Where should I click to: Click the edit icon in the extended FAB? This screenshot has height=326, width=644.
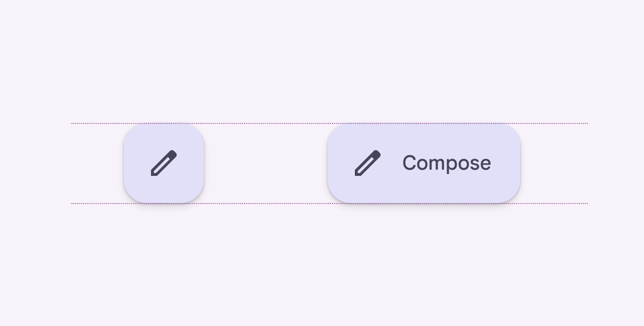point(368,163)
